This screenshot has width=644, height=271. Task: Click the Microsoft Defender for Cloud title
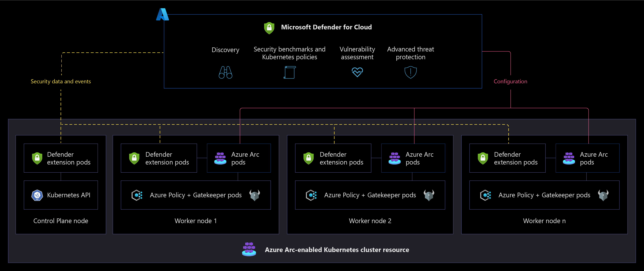[x=326, y=27]
